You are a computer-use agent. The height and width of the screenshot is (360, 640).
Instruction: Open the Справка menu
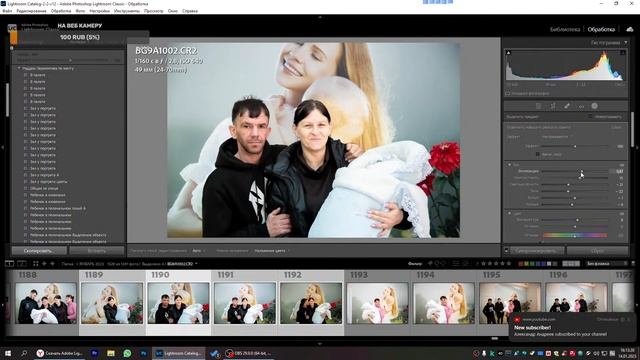coord(190,11)
